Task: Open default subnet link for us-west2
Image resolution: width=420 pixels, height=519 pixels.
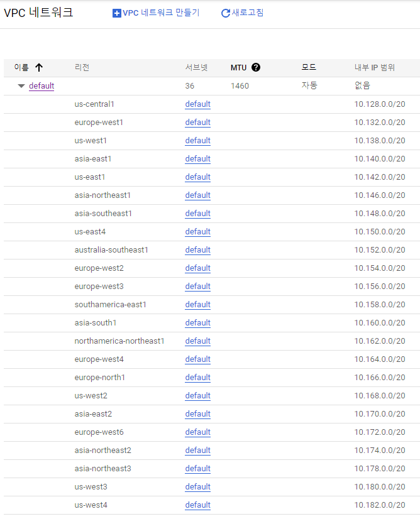Action: click(x=198, y=395)
